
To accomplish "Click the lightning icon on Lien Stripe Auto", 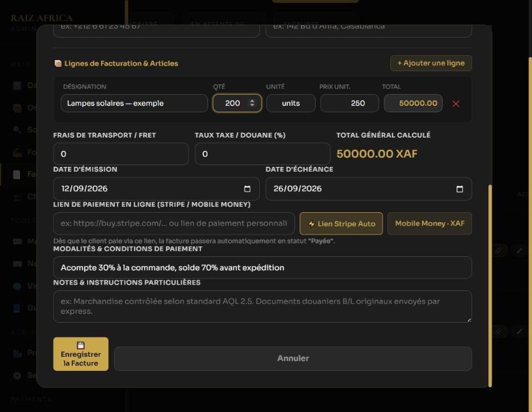I will 312,224.
